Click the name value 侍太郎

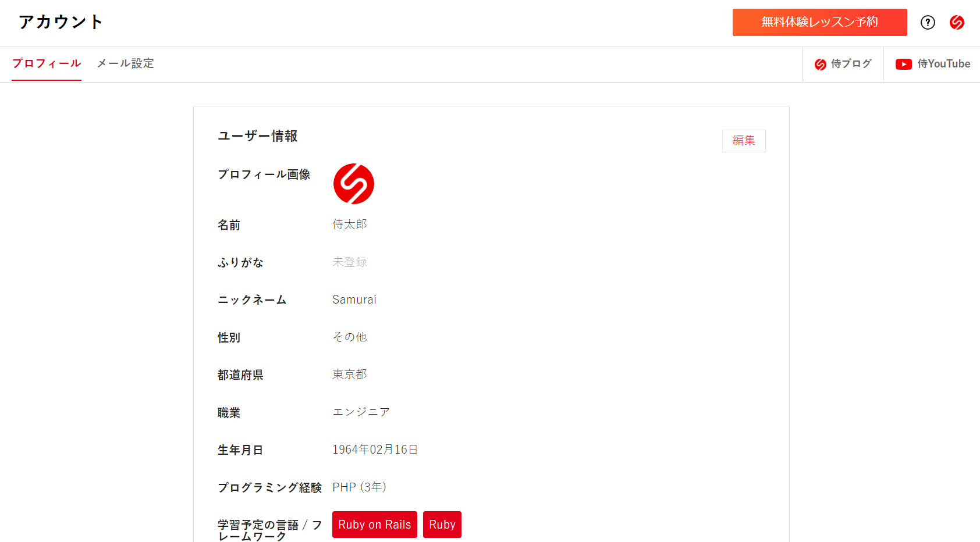click(349, 224)
